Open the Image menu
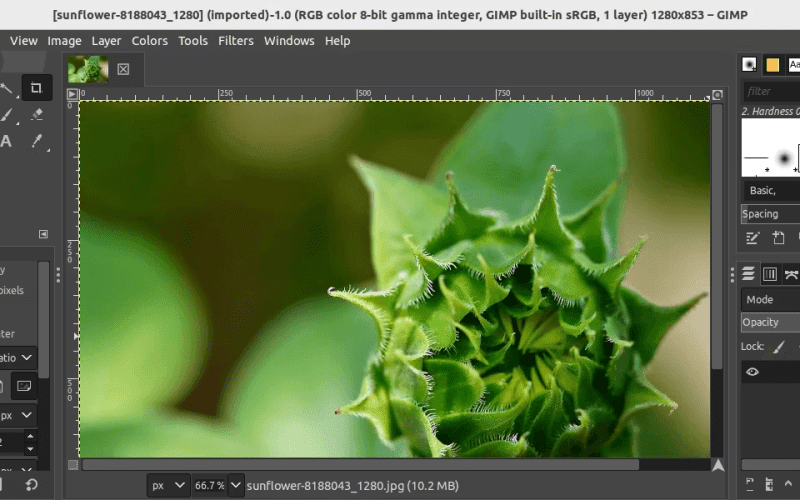 [64, 41]
